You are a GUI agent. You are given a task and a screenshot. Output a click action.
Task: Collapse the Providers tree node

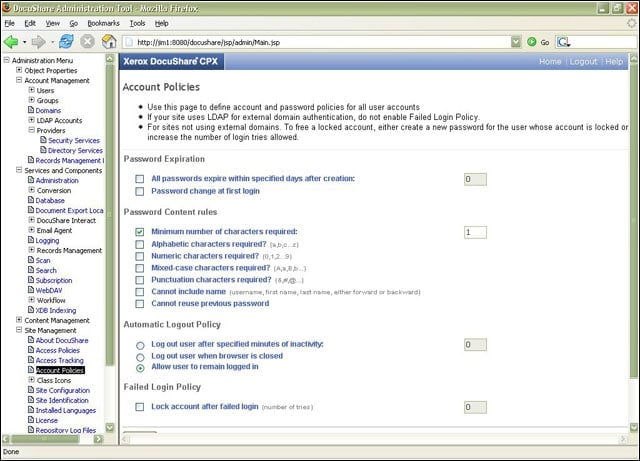pyautogui.click(x=31, y=130)
